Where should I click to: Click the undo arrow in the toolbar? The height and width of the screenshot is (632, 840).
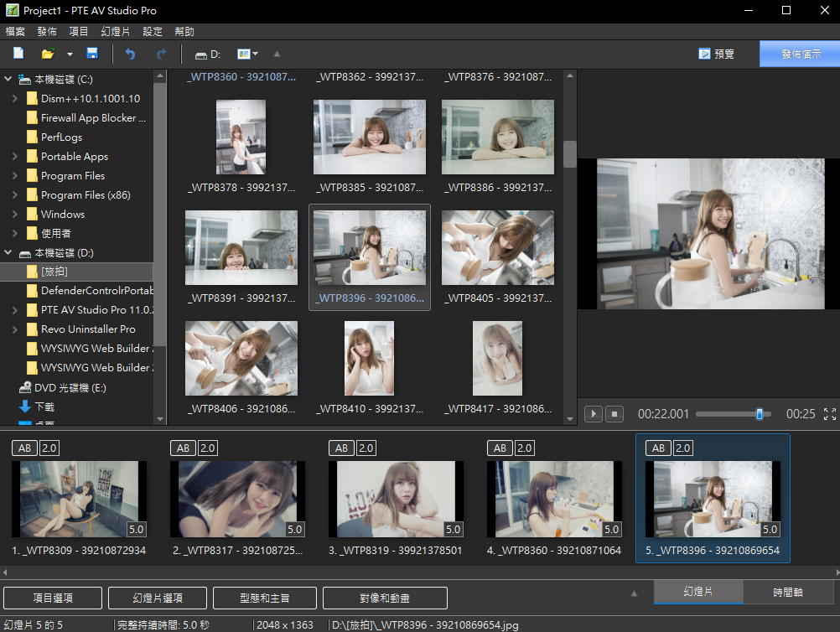[130, 54]
